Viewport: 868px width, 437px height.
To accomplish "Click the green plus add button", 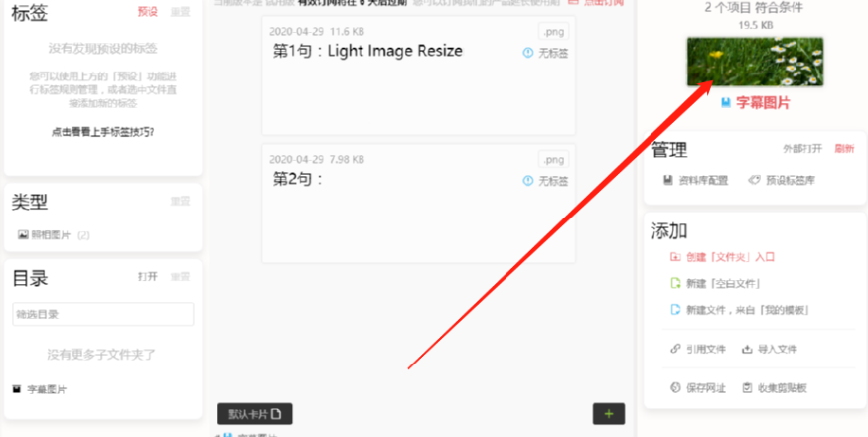I will coord(609,414).
